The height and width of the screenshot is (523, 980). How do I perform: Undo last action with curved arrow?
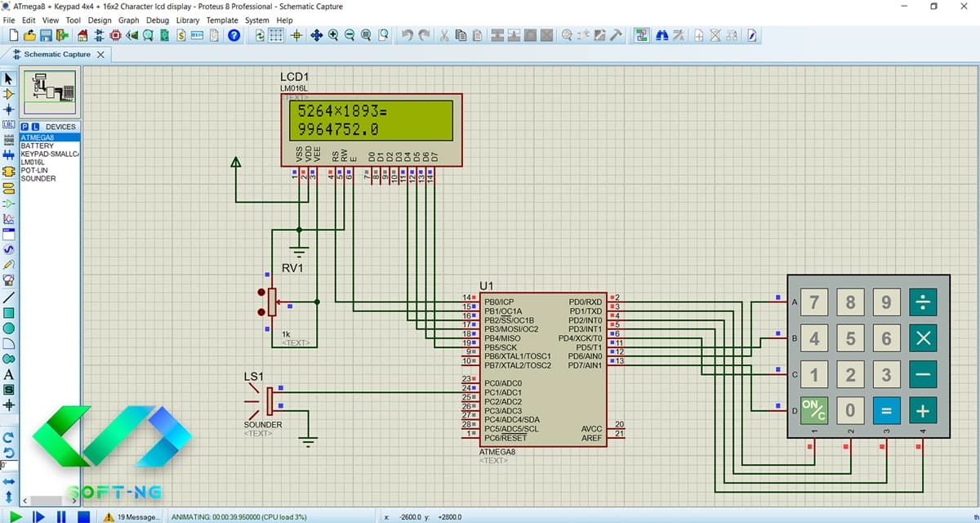click(408, 35)
